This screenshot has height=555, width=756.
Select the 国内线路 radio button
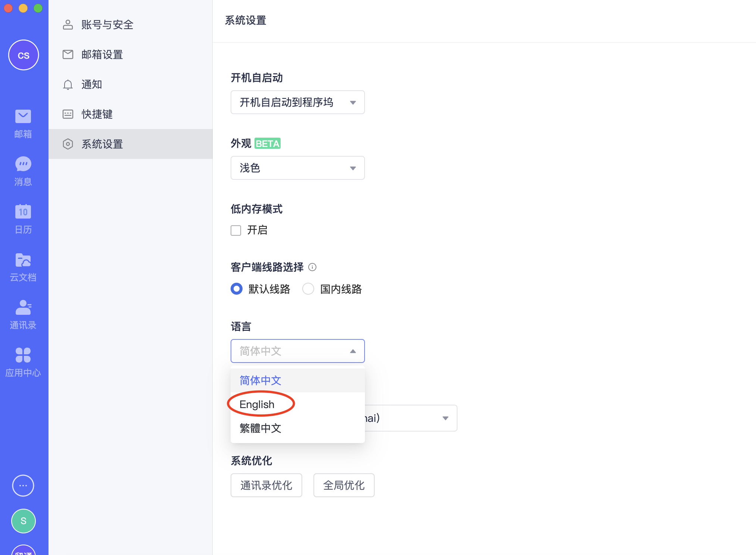pos(308,289)
